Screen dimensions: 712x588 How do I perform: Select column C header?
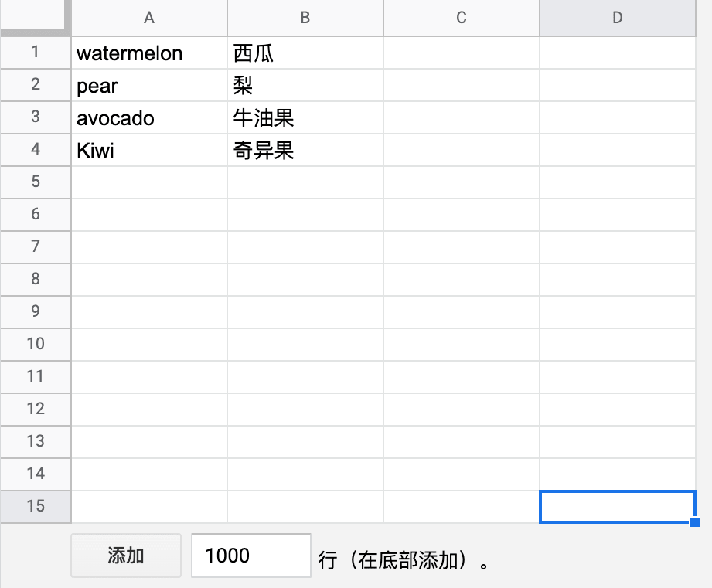click(x=462, y=18)
